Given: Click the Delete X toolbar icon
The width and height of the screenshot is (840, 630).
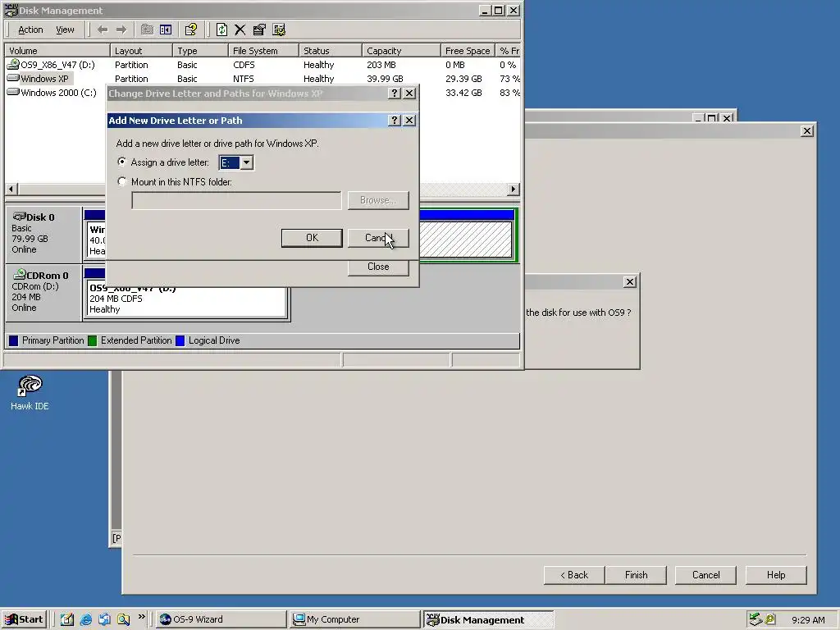Looking at the screenshot, I should pyautogui.click(x=240, y=30).
